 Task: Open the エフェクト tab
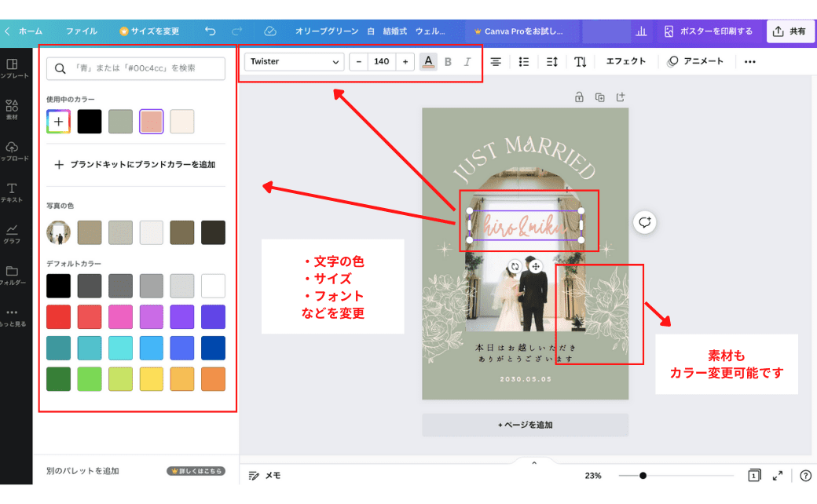click(x=625, y=61)
